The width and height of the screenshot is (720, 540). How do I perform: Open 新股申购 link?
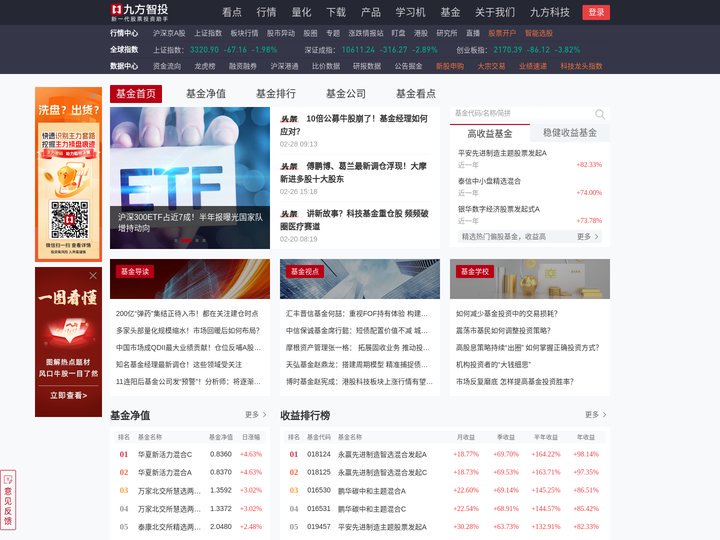coord(450,66)
